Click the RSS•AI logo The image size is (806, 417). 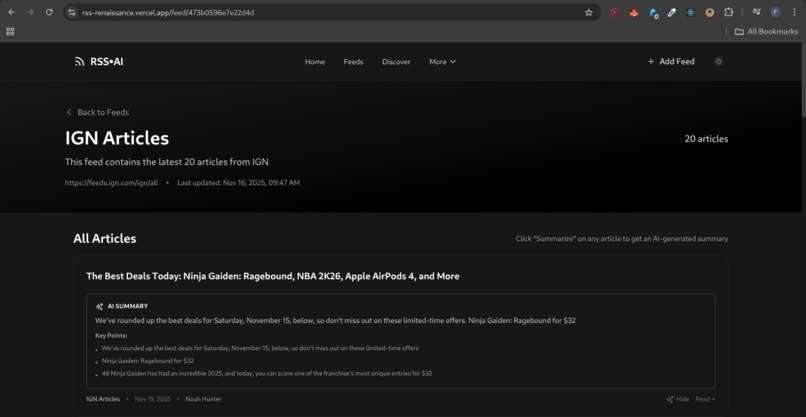[x=99, y=62]
